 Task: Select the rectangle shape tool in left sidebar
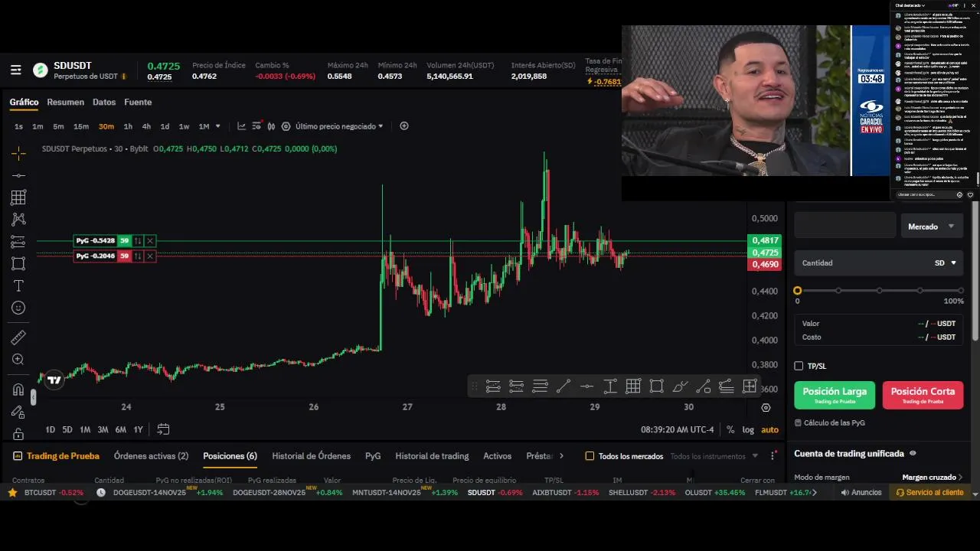pyautogui.click(x=18, y=263)
